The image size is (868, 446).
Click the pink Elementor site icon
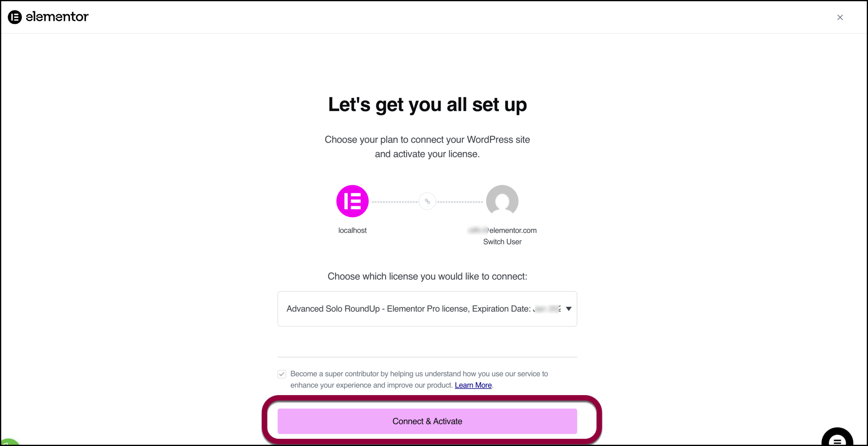pos(352,201)
